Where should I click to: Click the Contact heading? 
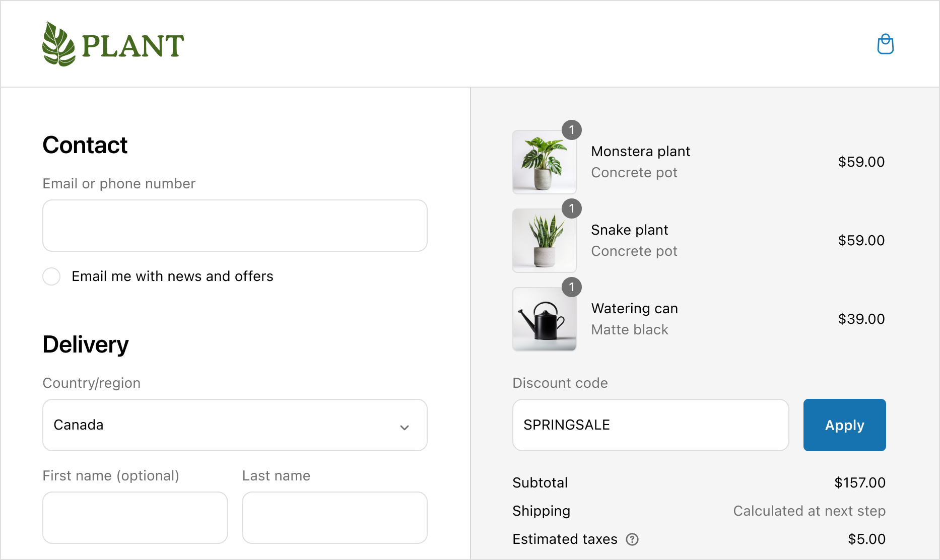(85, 145)
